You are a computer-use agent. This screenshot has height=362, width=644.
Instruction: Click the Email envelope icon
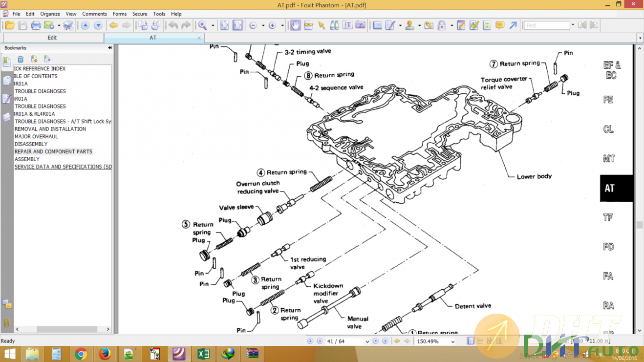pos(49,25)
